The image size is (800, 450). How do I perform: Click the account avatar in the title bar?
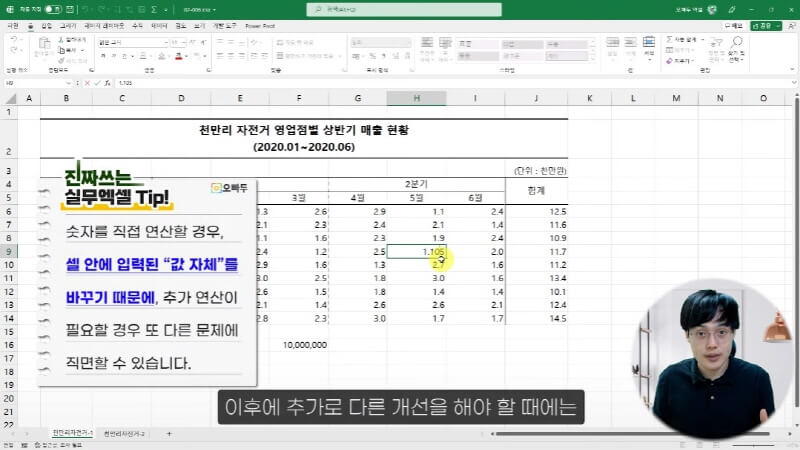(x=712, y=9)
